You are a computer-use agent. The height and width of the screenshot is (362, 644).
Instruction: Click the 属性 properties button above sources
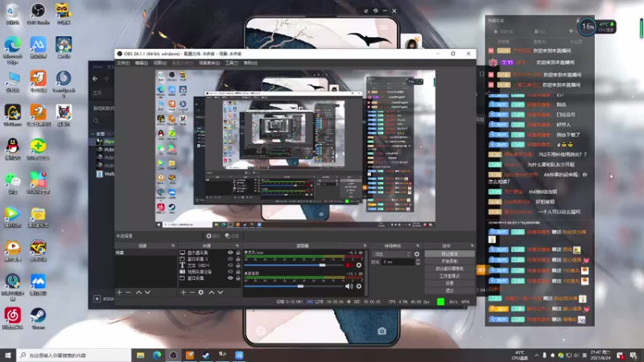click(213, 236)
